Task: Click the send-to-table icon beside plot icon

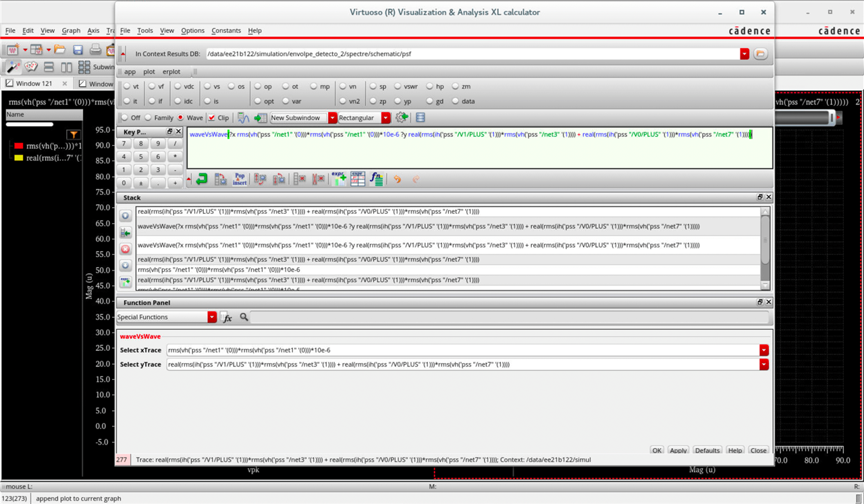Action: click(x=261, y=117)
